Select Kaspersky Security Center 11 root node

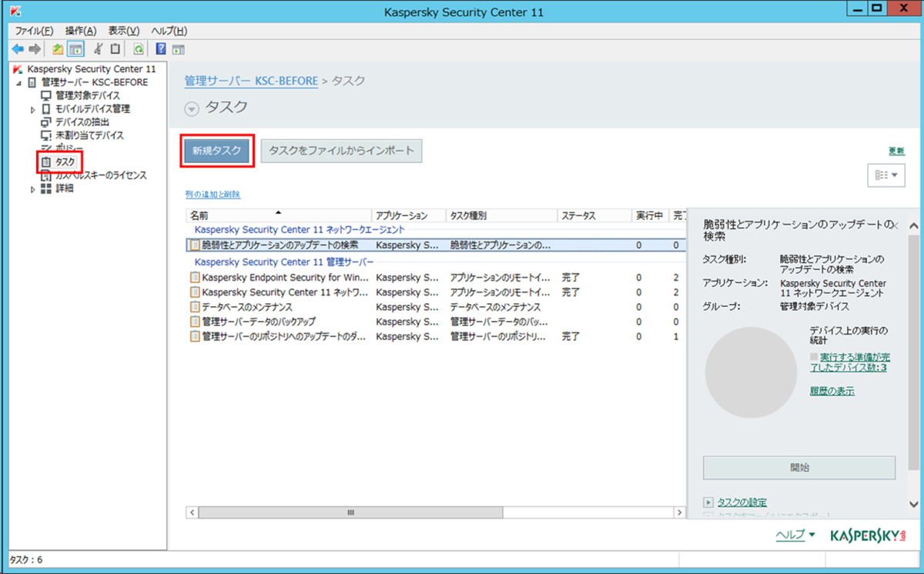(91, 69)
